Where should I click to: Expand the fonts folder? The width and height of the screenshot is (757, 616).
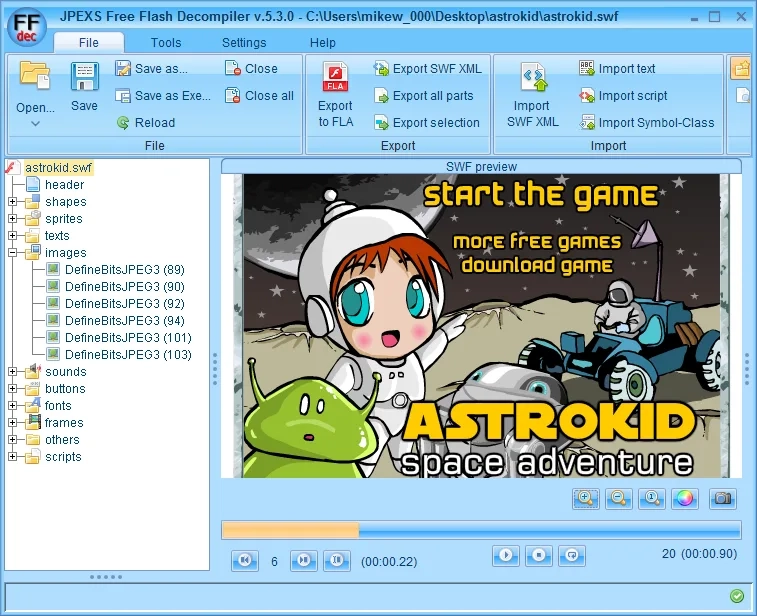(x=13, y=406)
